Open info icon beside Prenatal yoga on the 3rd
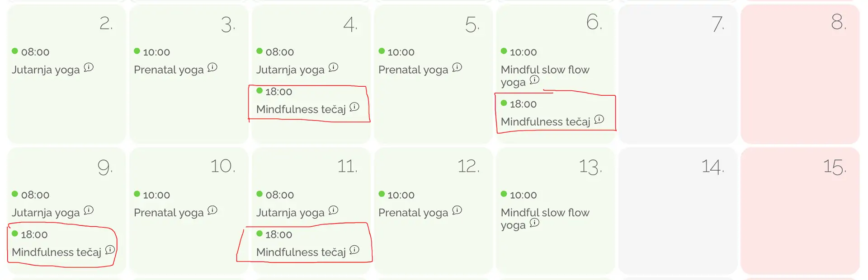 [212, 67]
